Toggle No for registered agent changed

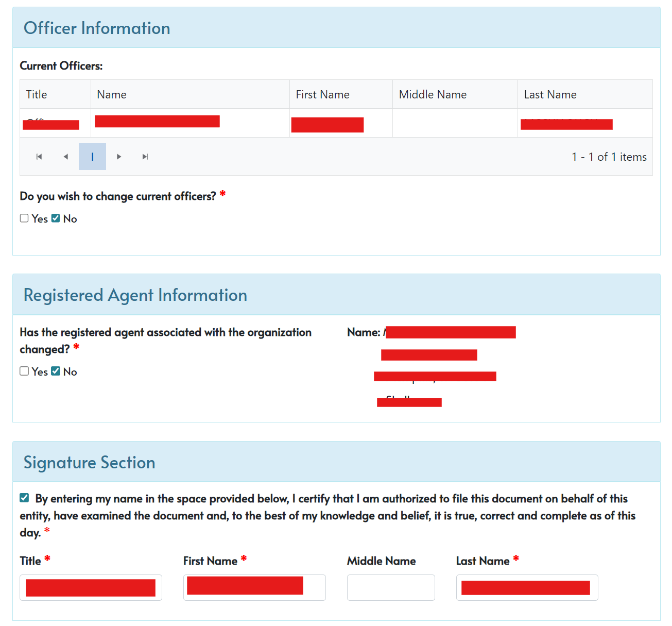[x=56, y=371]
